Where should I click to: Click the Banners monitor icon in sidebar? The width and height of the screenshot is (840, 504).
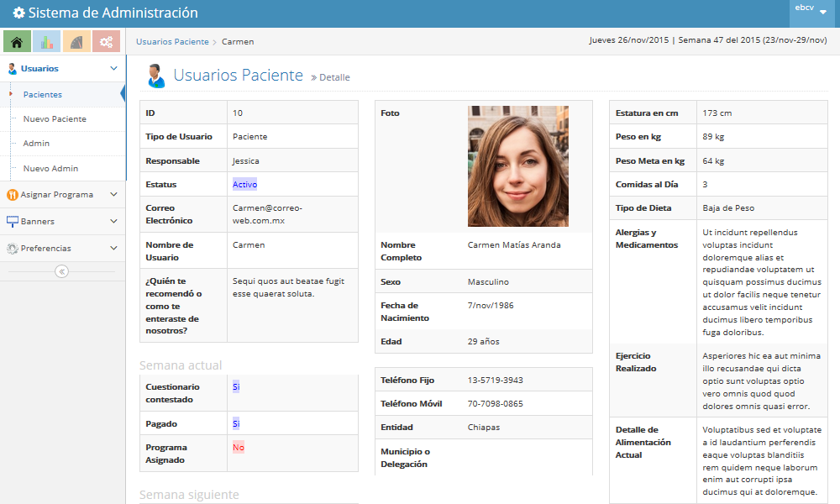pos(12,222)
